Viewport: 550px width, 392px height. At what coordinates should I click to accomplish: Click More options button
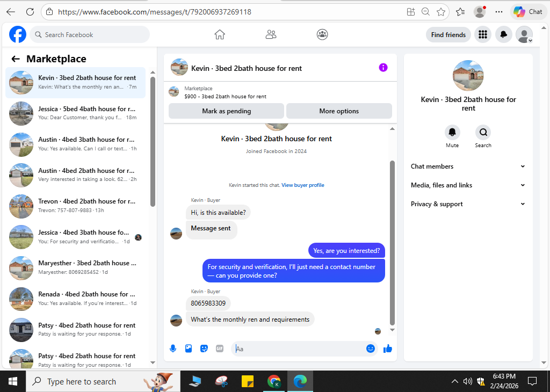(x=339, y=111)
